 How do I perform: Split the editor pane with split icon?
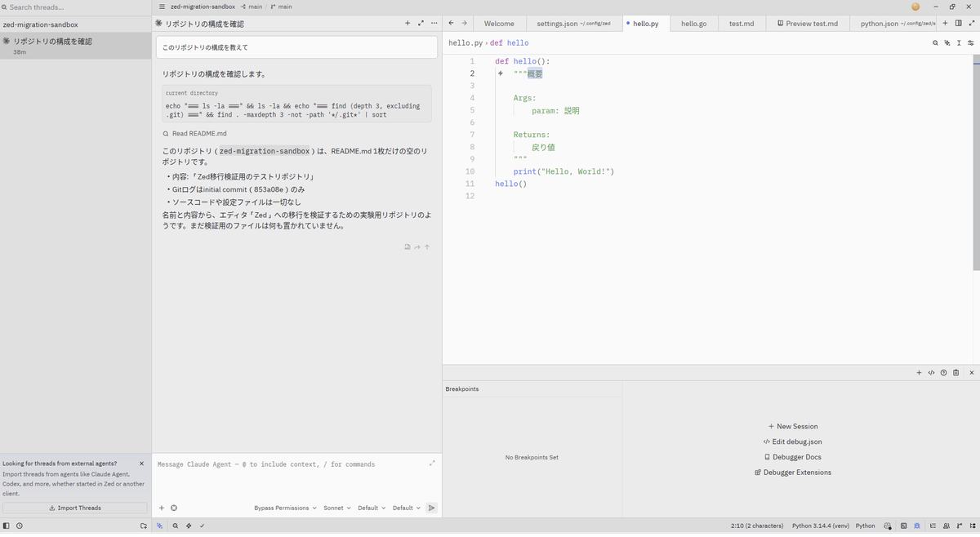958,23
